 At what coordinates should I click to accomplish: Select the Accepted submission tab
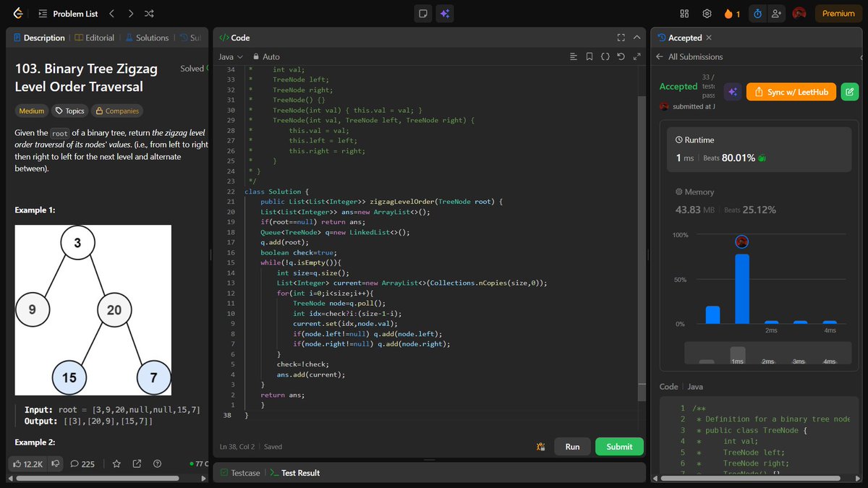679,38
